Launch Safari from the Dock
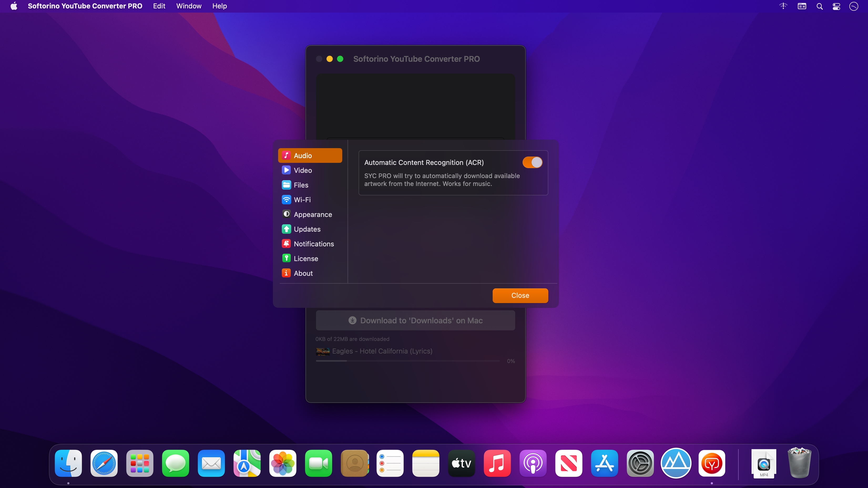Screen dimensions: 868x488 [x=104, y=463]
